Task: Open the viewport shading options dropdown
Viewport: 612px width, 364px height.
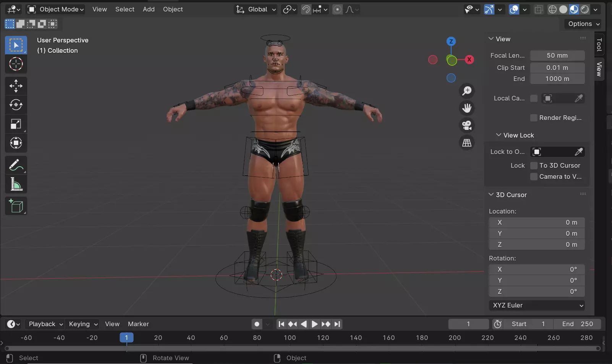Action: pyautogui.click(x=596, y=9)
